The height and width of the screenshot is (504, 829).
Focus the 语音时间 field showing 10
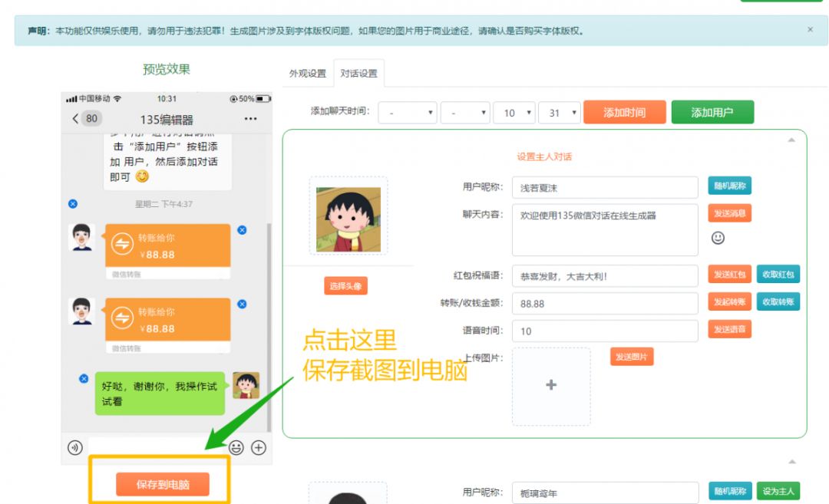[605, 331]
